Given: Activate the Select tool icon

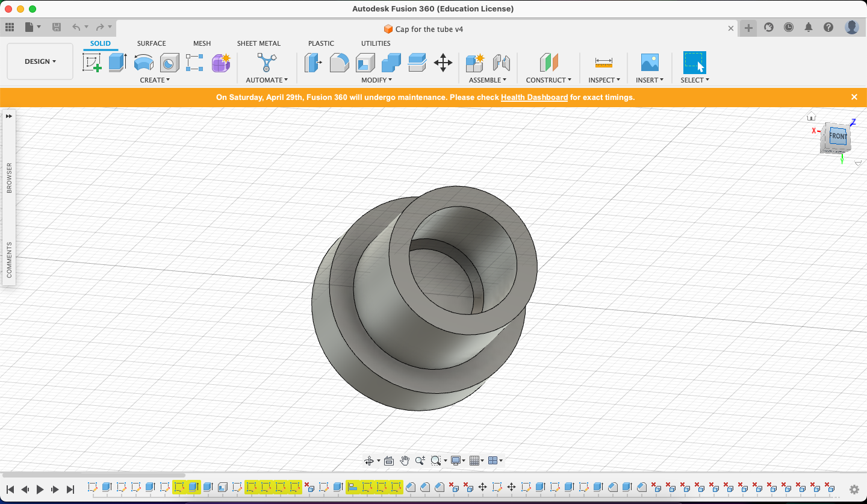Looking at the screenshot, I should click(x=694, y=63).
